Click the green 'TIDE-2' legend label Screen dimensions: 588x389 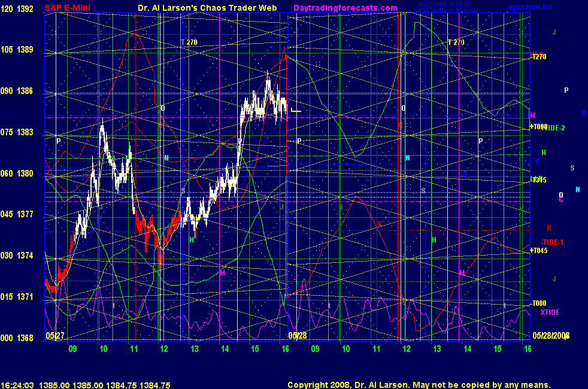pyautogui.click(x=554, y=128)
